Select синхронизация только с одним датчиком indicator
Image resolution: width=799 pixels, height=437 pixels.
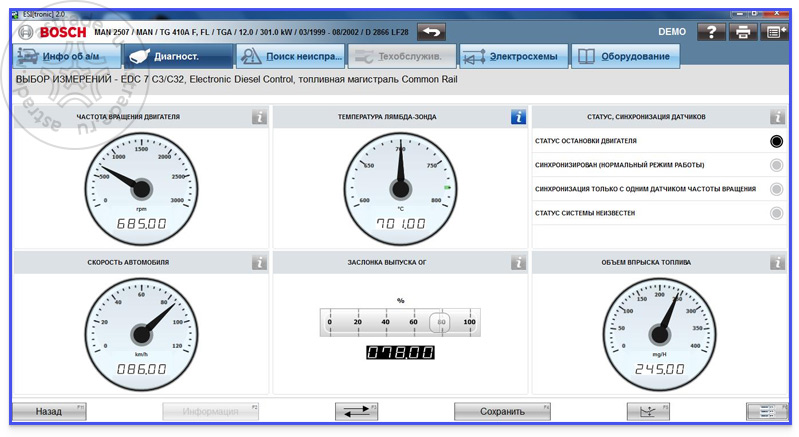point(776,189)
